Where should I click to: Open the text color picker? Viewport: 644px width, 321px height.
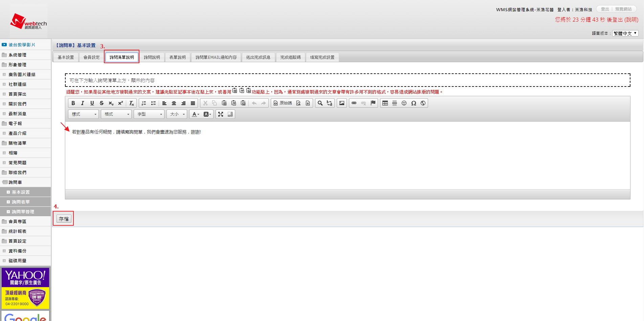[x=195, y=114]
